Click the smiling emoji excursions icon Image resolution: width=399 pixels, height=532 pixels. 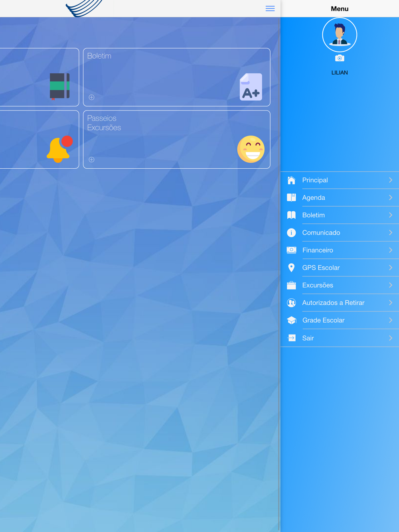[251, 149]
